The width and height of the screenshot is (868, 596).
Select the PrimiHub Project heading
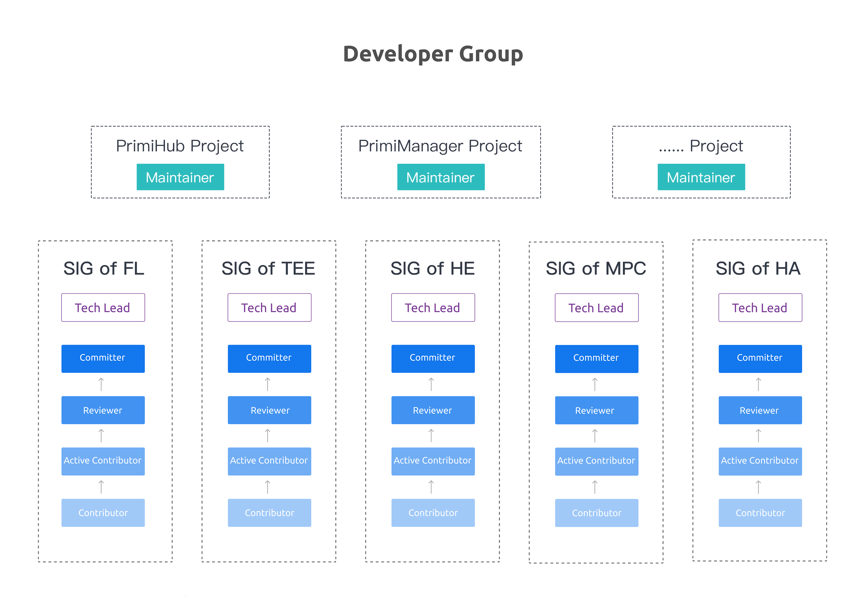pyautogui.click(x=180, y=146)
